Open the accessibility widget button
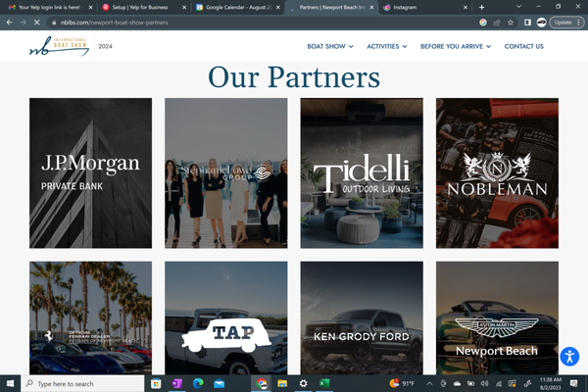This screenshot has width=588, height=392. click(x=569, y=357)
